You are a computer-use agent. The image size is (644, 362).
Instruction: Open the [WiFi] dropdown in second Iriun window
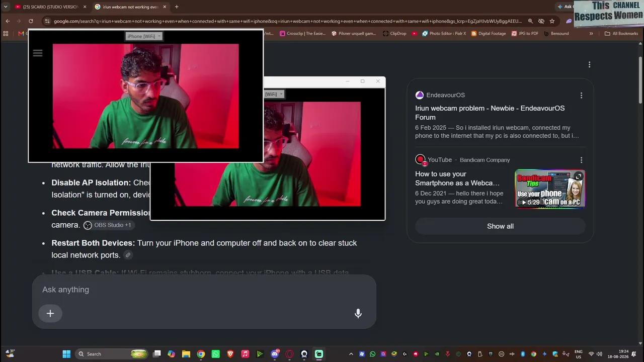(x=274, y=94)
